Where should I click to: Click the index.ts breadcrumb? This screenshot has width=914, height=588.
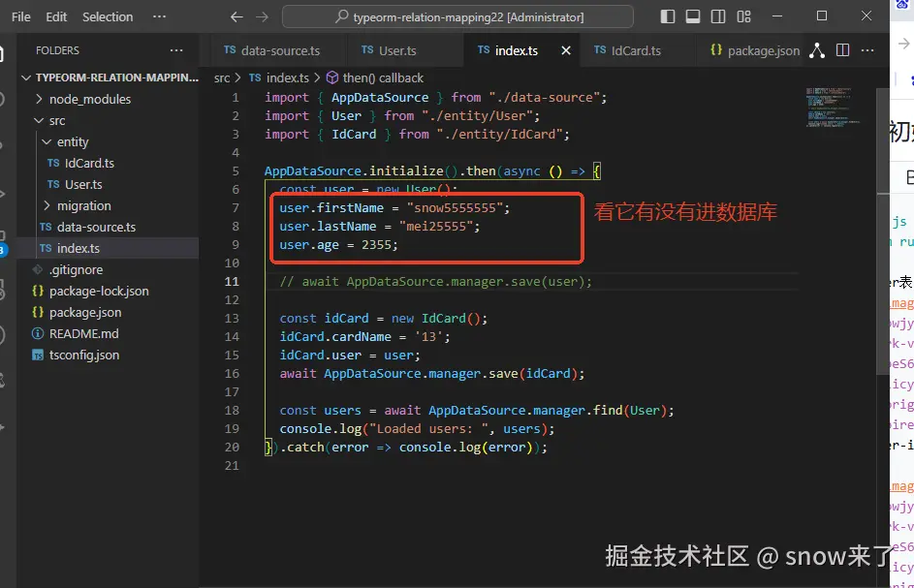[279, 78]
